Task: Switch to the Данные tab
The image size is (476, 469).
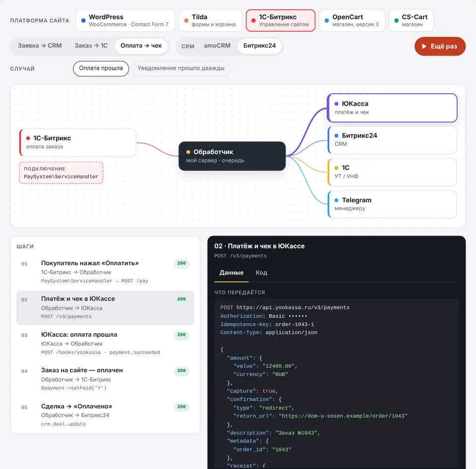Action: tap(232, 273)
